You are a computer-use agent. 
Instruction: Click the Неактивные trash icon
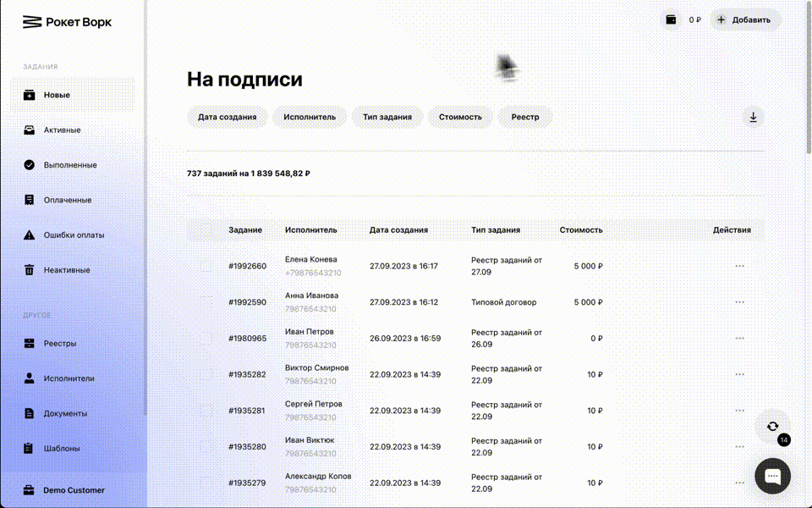(29, 270)
